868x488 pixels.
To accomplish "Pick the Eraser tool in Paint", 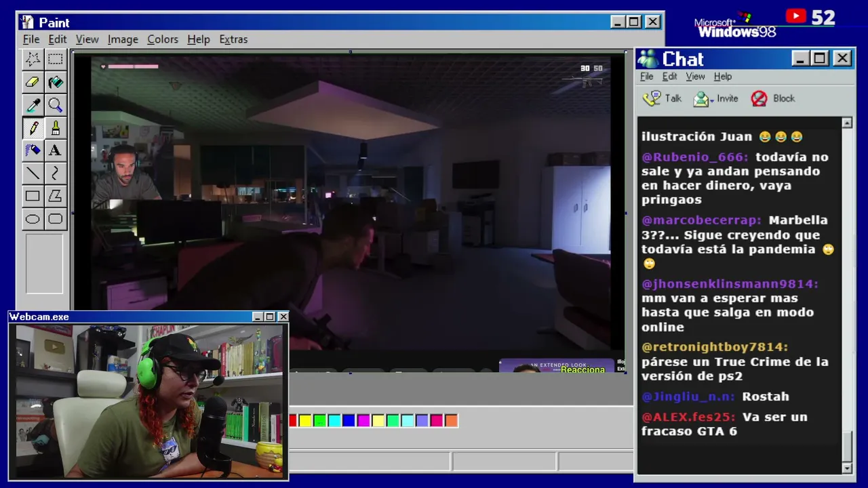I will pos(33,82).
